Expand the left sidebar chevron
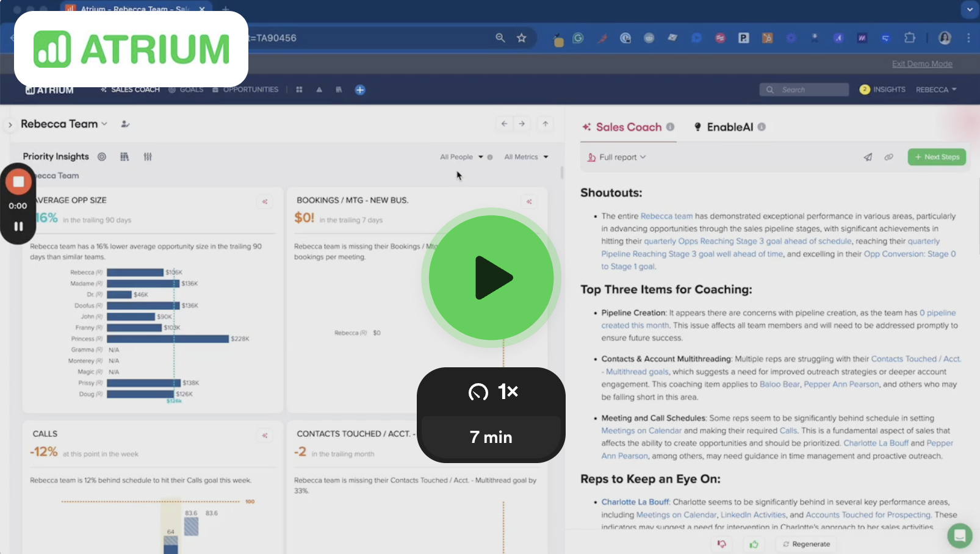Viewport: 980px width, 554px height. pyautogui.click(x=10, y=124)
